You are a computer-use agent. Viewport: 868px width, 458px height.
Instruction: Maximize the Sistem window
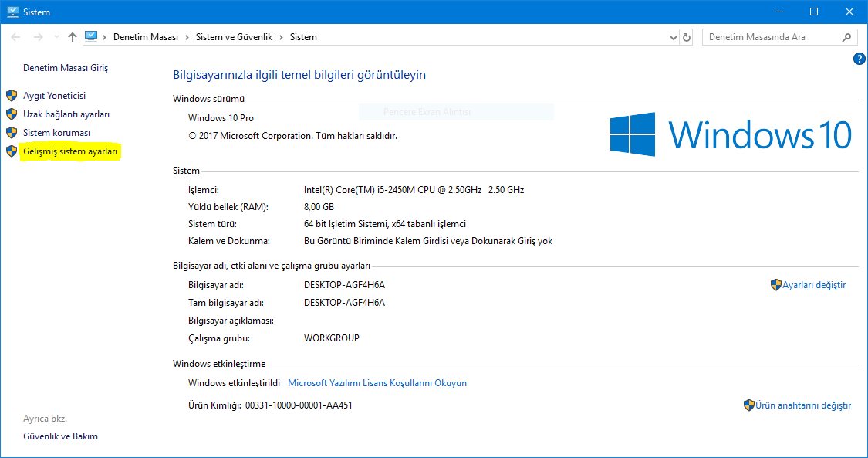pos(814,12)
